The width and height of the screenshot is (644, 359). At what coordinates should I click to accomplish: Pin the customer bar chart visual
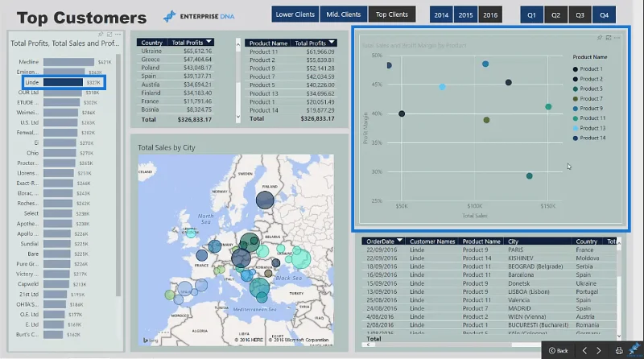[101, 34]
